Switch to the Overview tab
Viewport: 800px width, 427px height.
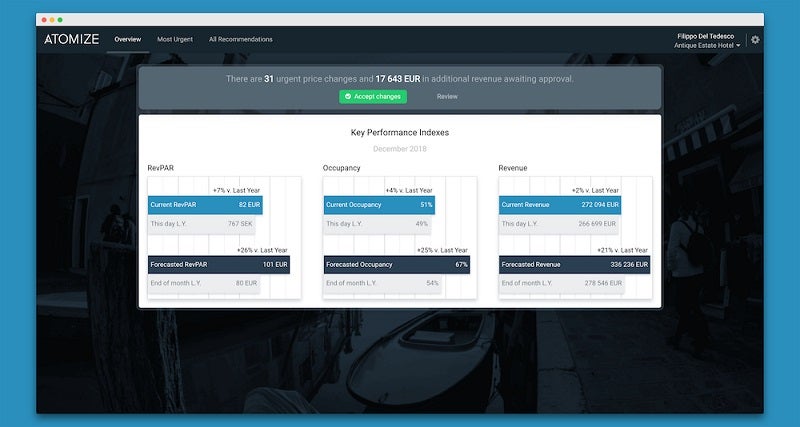pos(128,39)
